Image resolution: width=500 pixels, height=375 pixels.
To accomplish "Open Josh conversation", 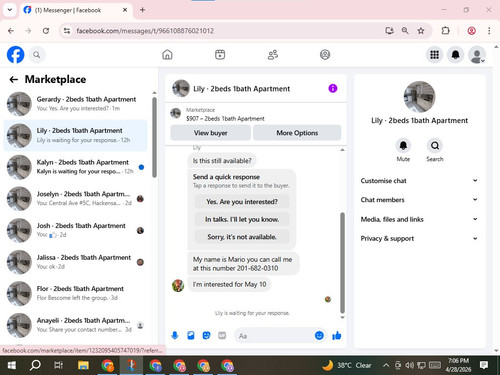I will pos(75,230).
